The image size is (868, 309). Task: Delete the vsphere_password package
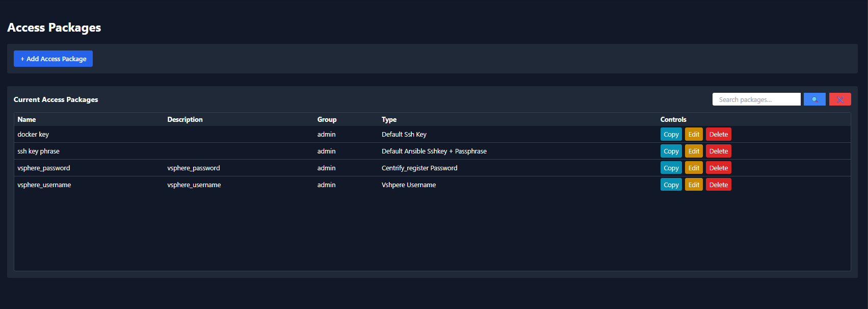(719, 168)
